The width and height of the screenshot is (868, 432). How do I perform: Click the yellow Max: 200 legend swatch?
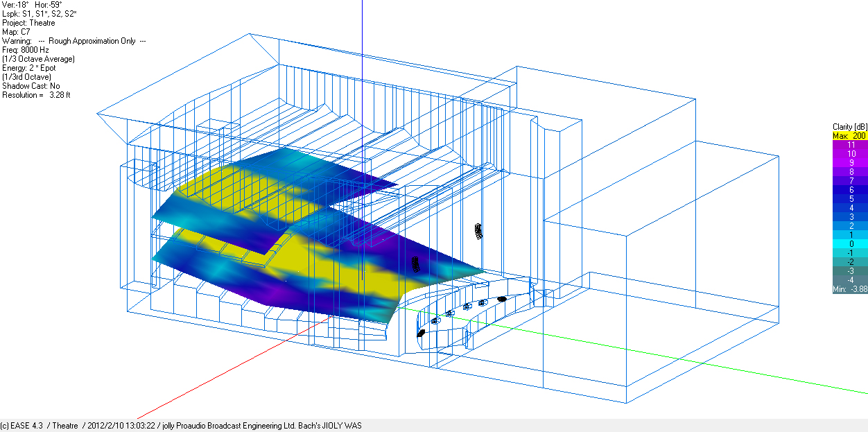pyautogui.click(x=849, y=136)
